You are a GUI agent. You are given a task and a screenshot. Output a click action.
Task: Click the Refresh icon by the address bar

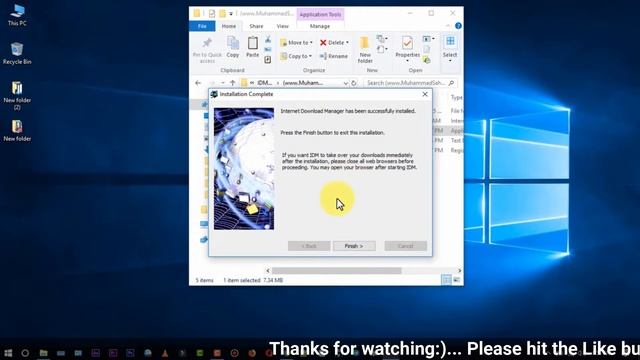tap(354, 83)
